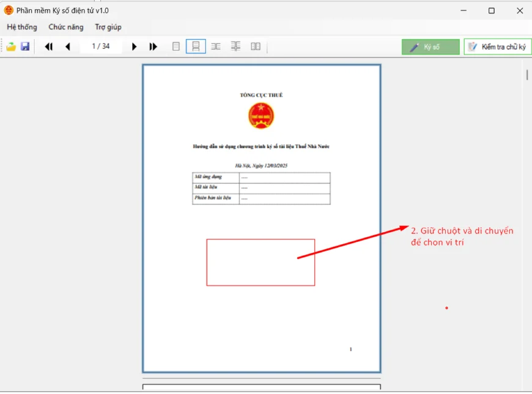
Task: Open the Hệ thống menu
Action: 22,27
